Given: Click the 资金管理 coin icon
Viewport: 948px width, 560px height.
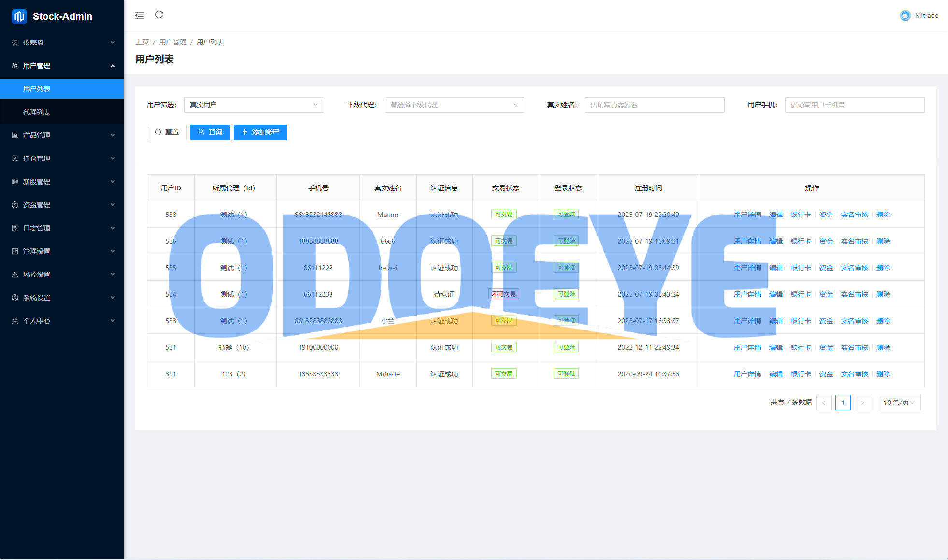Looking at the screenshot, I should pyautogui.click(x=15, y=205).
